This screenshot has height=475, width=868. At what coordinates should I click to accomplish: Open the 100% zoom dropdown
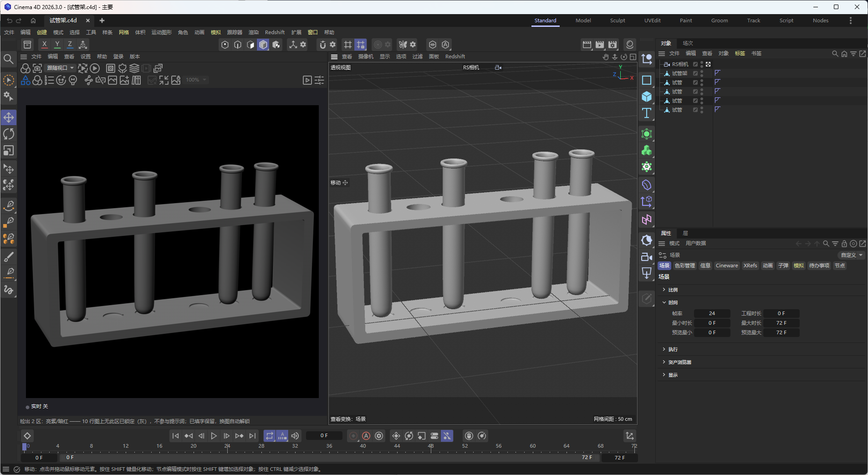(x=196, y=80)
